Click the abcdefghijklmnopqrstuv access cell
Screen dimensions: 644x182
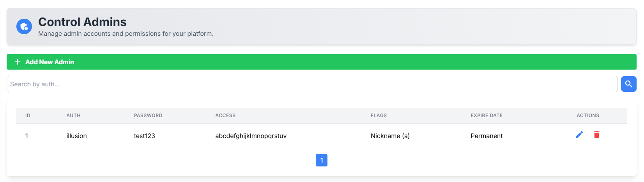(x=251, y=136)
